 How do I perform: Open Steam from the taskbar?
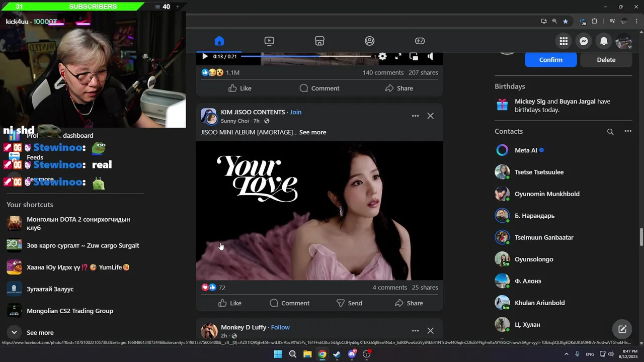pyautogui.click(x=337, y=354)
